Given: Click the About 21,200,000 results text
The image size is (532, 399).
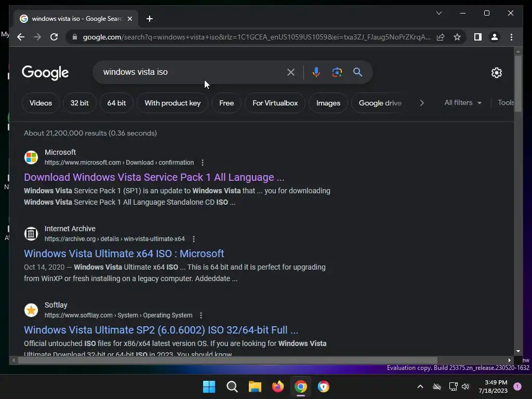Looking at the screenshot, I should coord(90,133).
